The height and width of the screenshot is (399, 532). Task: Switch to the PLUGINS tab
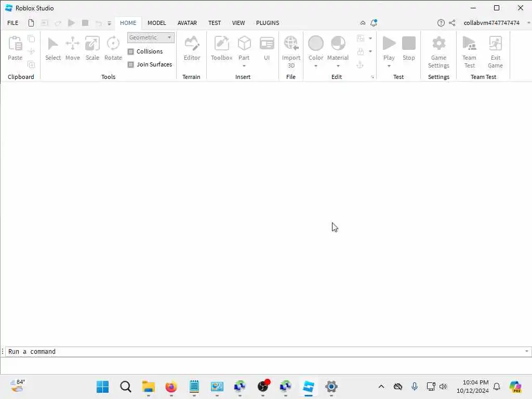point(268,23)
